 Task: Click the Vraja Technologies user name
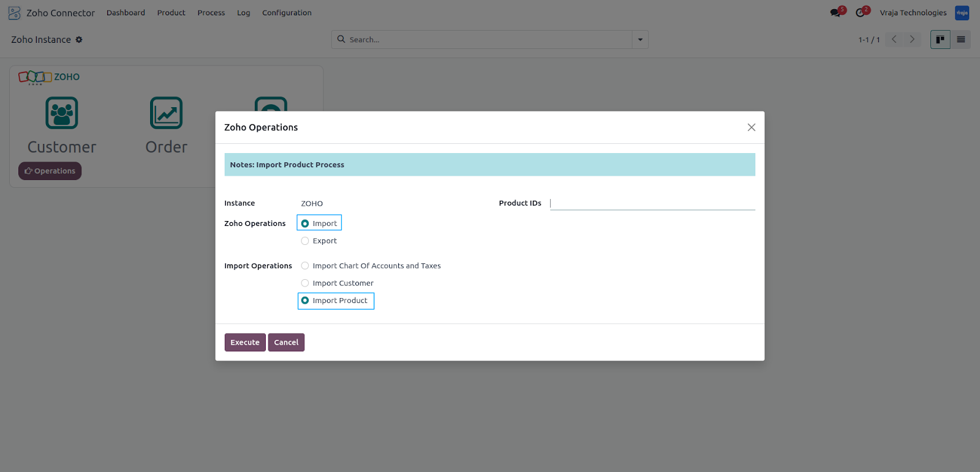click(913, 13)
